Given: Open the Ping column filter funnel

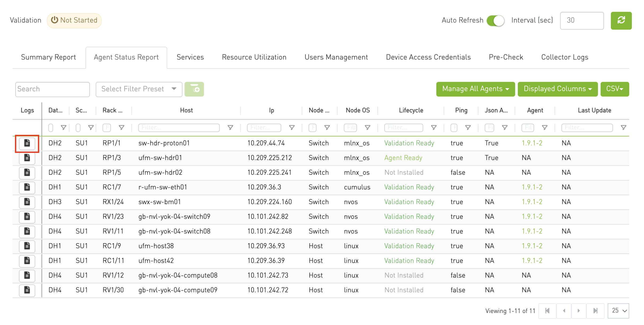Looking at the screenshot, I should click(468, 128).
